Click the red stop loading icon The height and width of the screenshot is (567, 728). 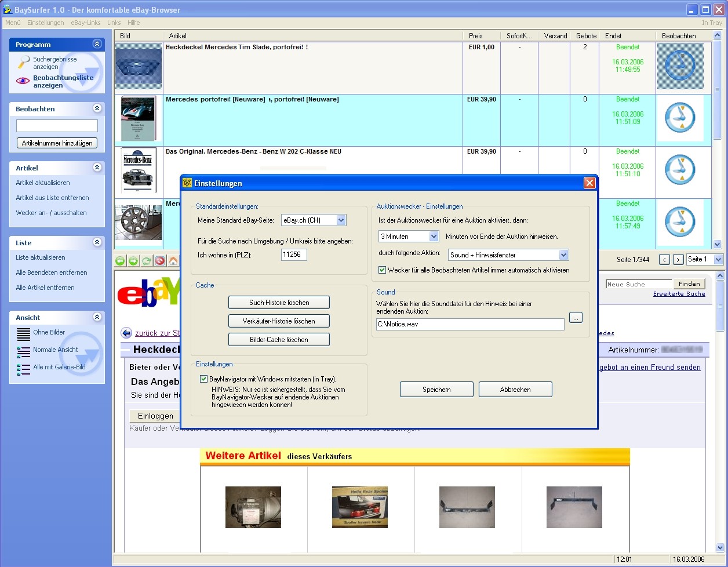tap(160, 261)
